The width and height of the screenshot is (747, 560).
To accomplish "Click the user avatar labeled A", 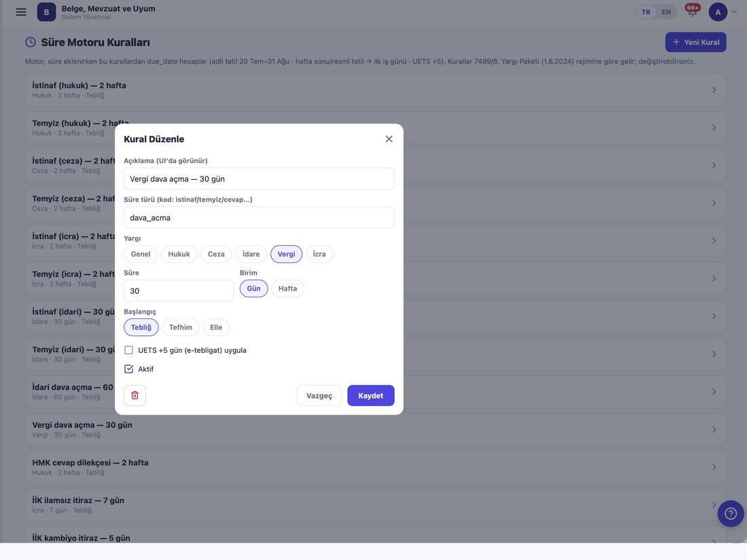I will [x=718, y=12].
